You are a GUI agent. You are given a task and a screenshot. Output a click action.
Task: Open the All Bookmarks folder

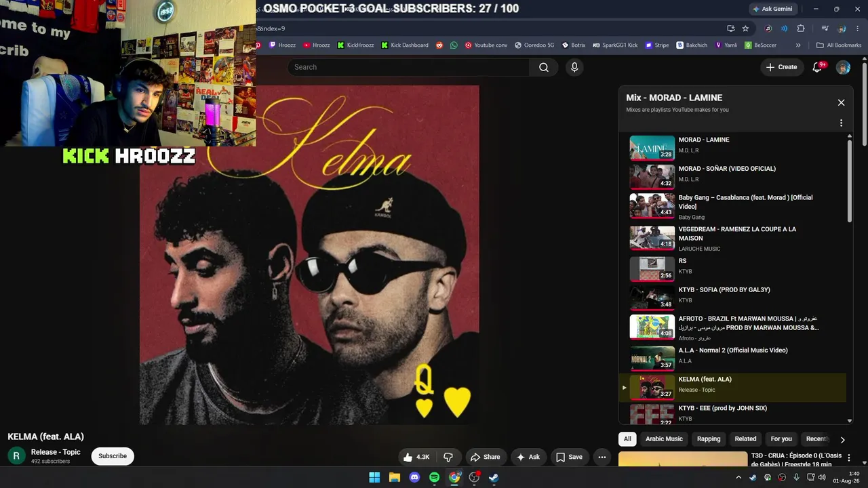(x=839, y=45)
